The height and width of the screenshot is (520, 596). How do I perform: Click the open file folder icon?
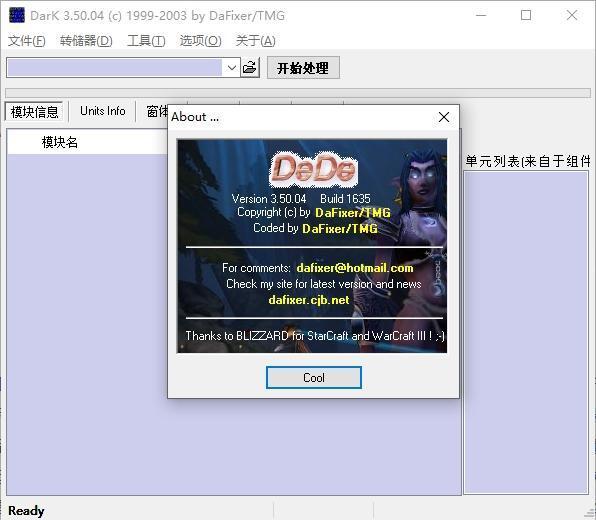point(250,68)
